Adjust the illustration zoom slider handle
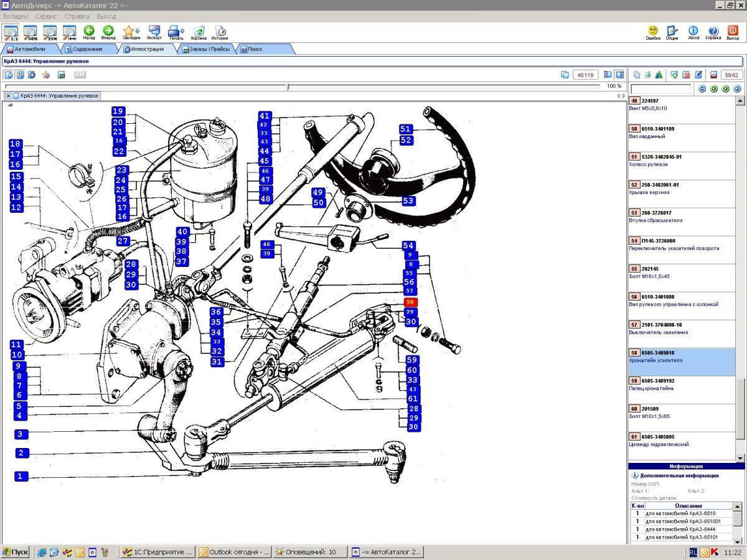Viewport: 747px width, 560px height. (x=287, y=86)
